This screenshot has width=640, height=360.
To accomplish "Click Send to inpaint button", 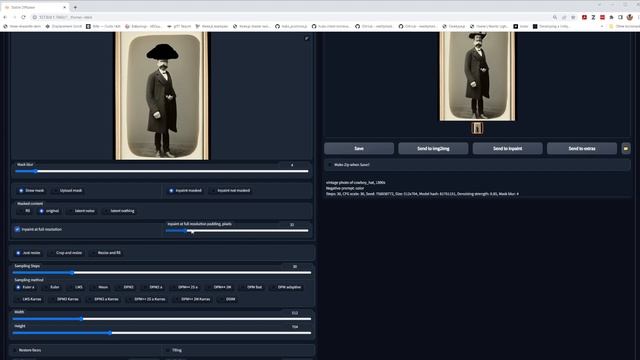I will [507, 149].
